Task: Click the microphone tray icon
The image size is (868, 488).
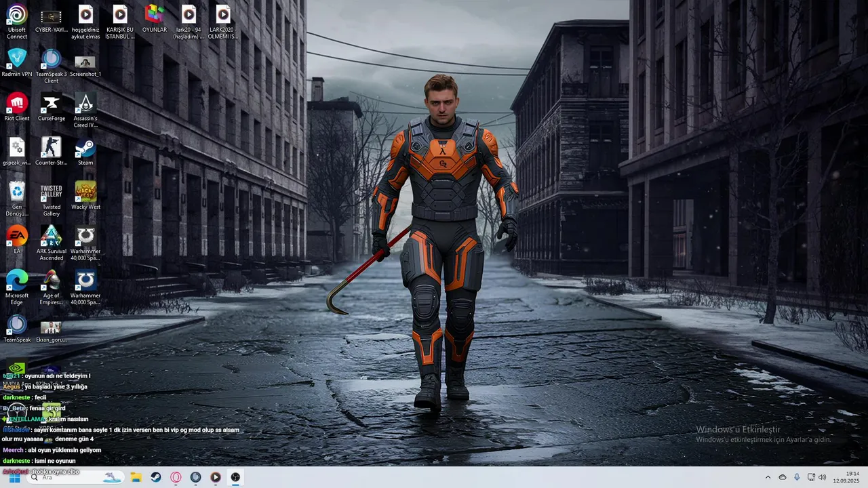Action: [x=797, y=477]
